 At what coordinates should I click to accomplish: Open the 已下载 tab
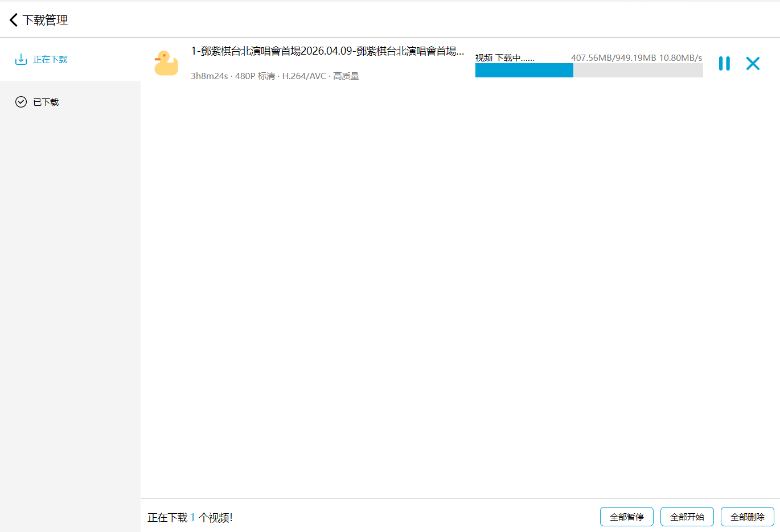(46, 102)
